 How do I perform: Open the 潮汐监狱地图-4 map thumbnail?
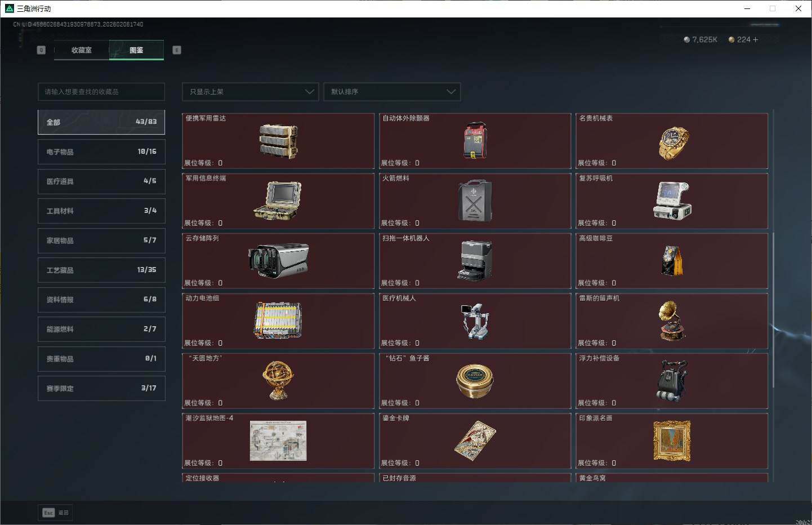[278, 441]
